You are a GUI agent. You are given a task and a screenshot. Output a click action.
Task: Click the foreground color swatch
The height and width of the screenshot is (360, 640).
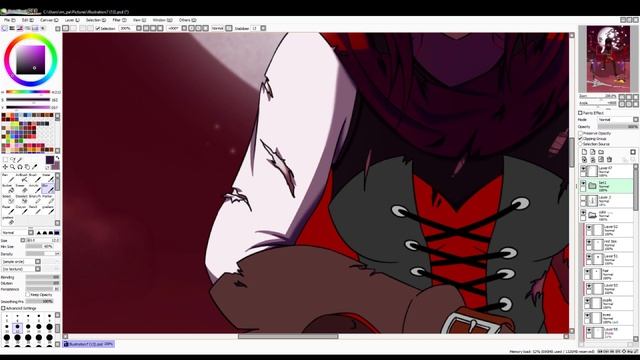coord(50,160)
